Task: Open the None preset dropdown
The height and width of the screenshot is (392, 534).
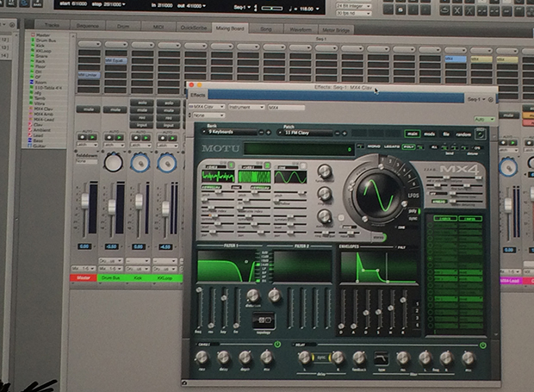Action: pos(208,115)
